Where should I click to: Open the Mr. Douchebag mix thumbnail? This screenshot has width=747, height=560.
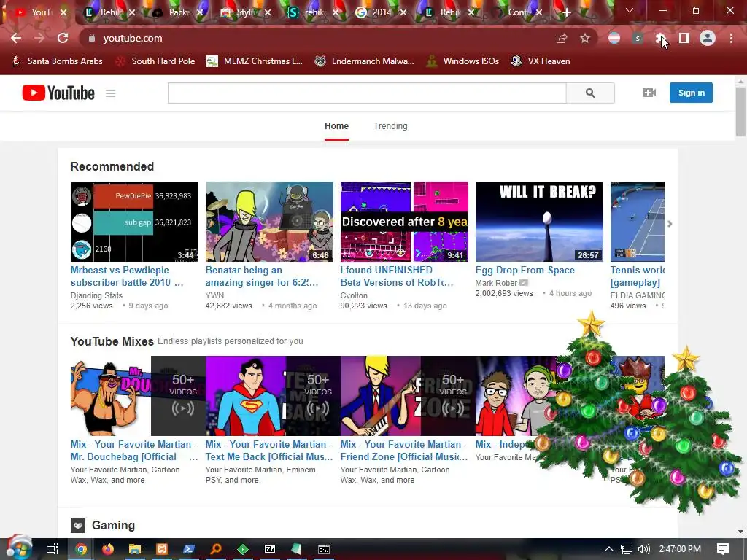pos(138,396)
